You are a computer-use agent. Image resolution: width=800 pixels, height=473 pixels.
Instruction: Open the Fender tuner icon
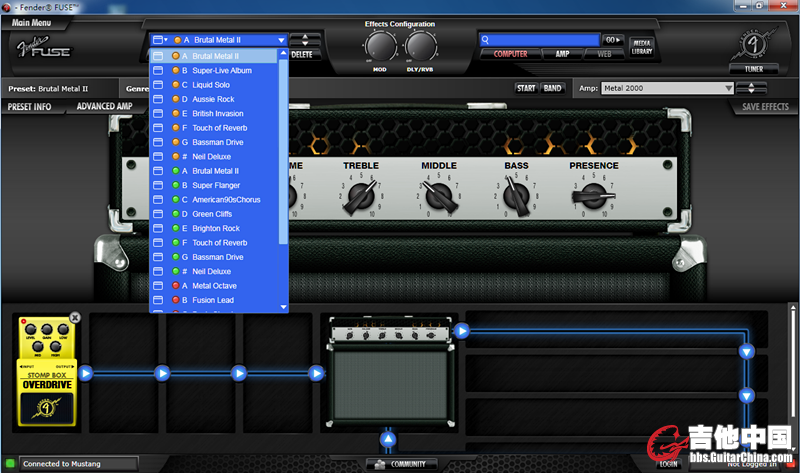(753, 44)
